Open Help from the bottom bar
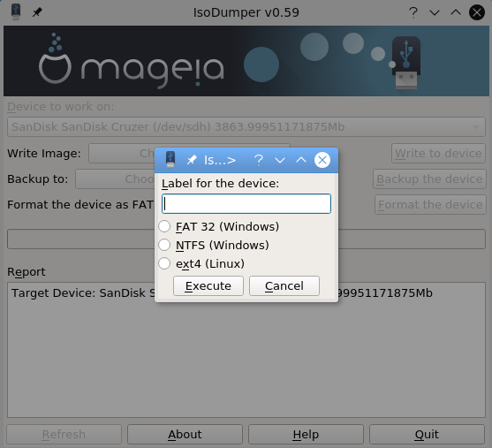Screen dimensions: 492x448 [x=306, y=435]
